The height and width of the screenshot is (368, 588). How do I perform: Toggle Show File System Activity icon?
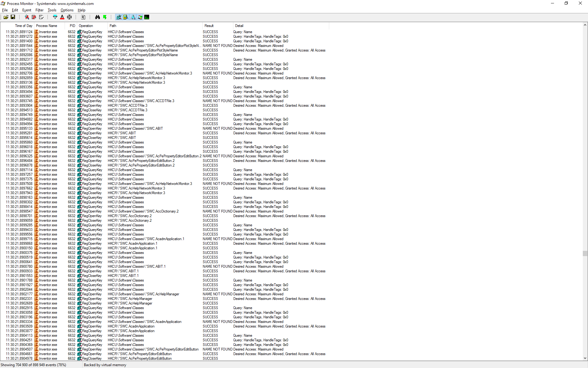[126, 17]
